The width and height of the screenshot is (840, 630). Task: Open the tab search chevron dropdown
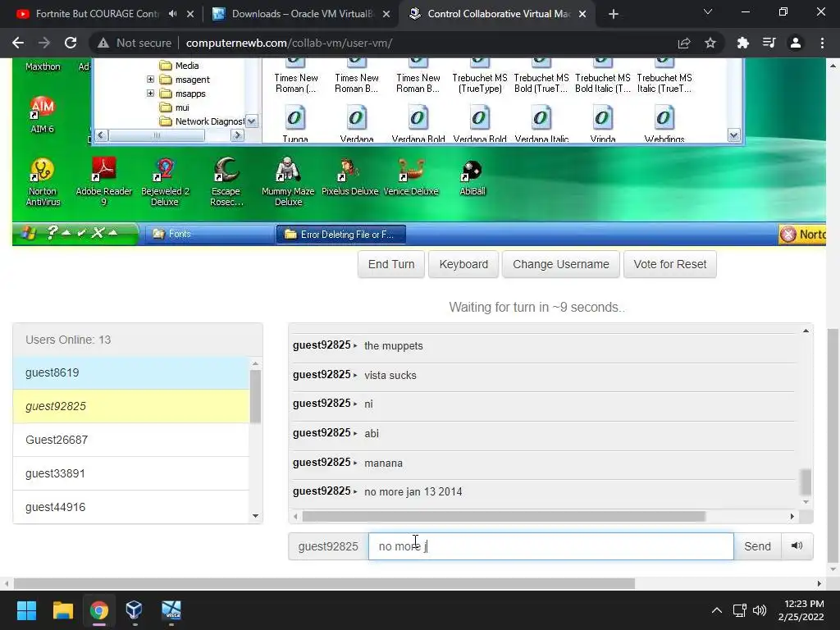coord(708,12)
